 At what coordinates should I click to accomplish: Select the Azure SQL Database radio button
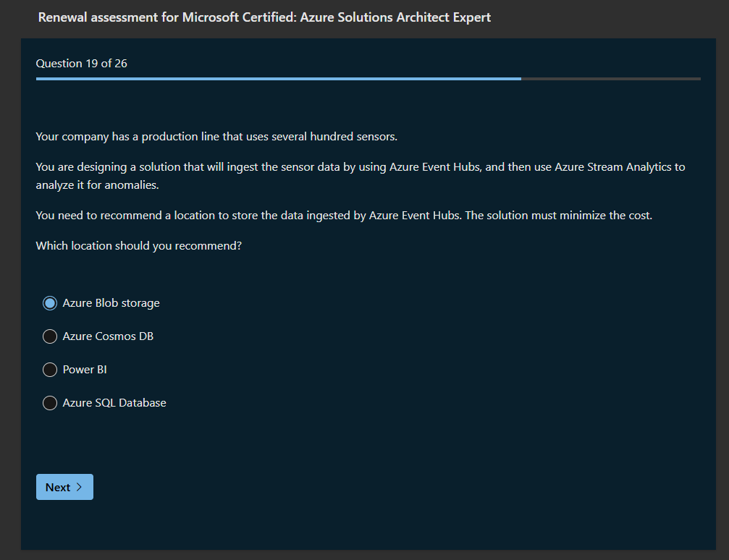[50, 403]
